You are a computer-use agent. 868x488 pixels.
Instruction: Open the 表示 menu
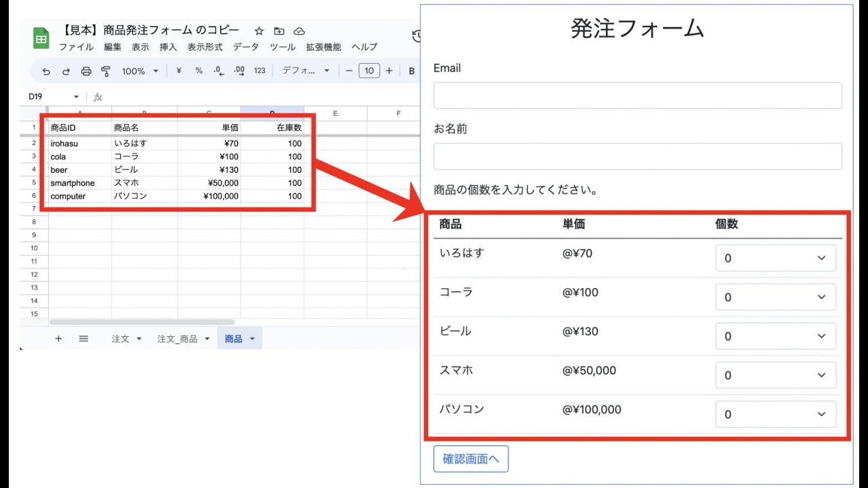click(x=140, y=47)
